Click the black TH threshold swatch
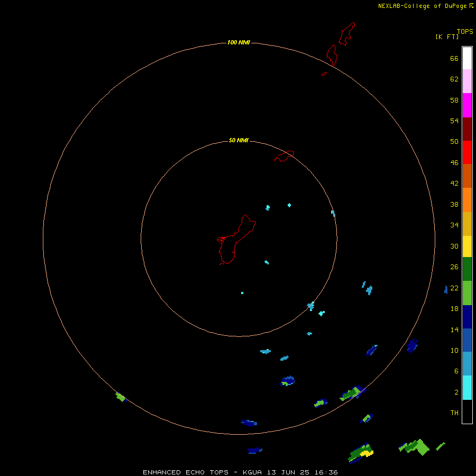The image size is (476, 476). click(467, 411)
